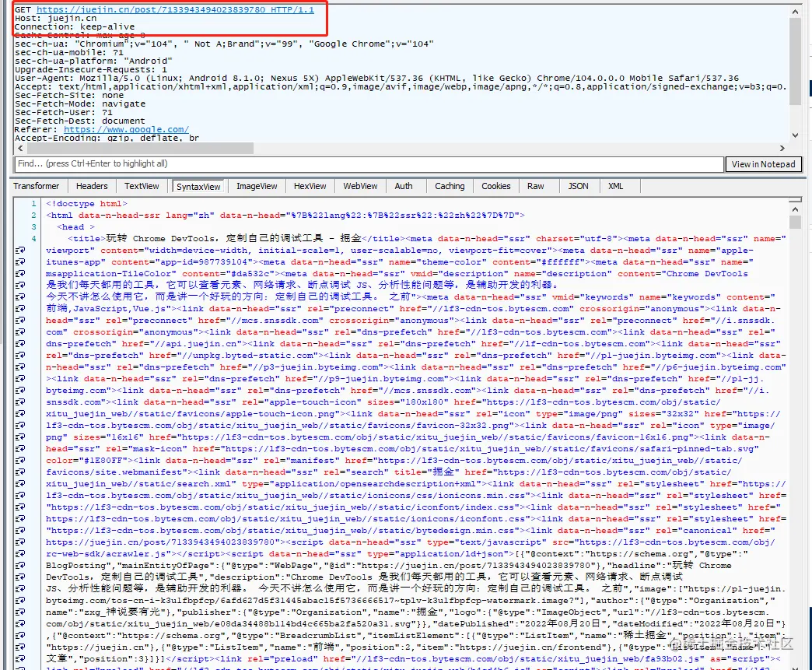The width and height of the screenshot is (812, 670).
Task: Select the SyntaxView tab
Action: tap(198, 187)
